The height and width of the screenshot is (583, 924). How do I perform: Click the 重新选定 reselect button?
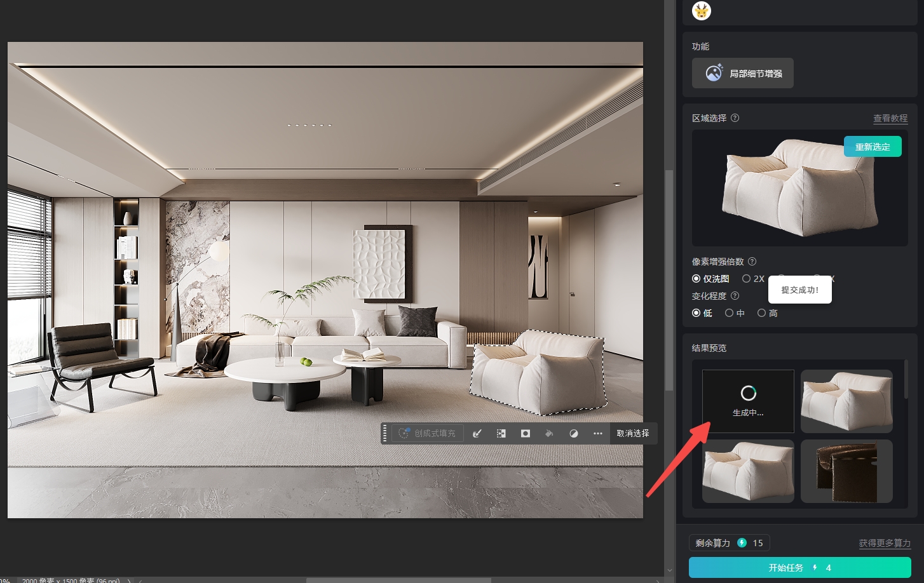click(873, 147)
